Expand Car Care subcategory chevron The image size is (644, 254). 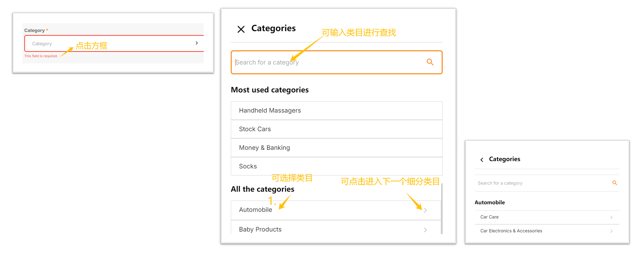(611, 217)
